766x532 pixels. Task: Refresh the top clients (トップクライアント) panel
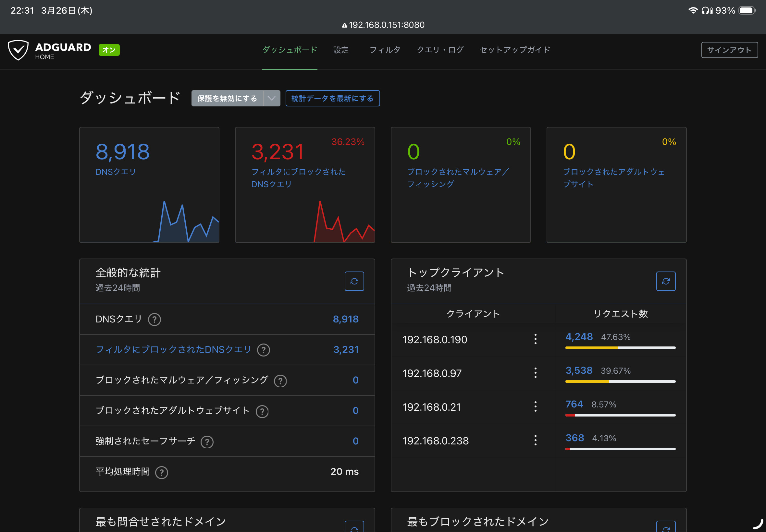(666, 281)
